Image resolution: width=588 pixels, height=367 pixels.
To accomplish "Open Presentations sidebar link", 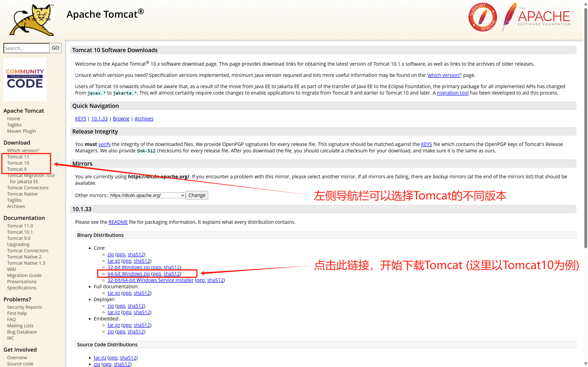I will [22, 282].
